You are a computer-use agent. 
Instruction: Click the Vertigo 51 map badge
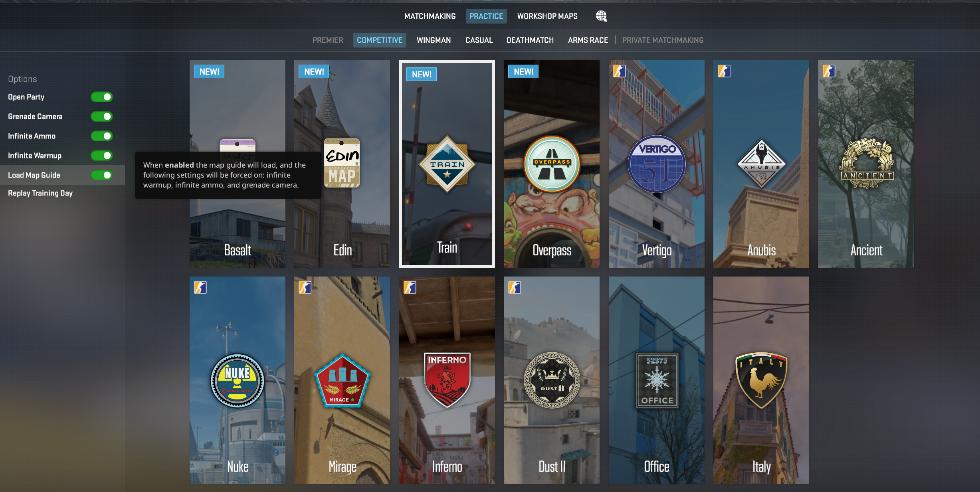tap(656, 164)
